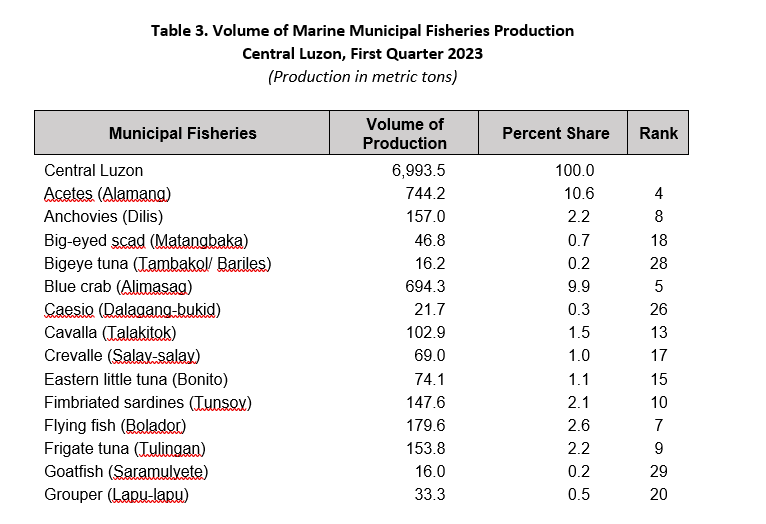Screen dimensions: 766x524
Task: Click rank 28 for Bigeye tuna
Action: tap(659, 263)
